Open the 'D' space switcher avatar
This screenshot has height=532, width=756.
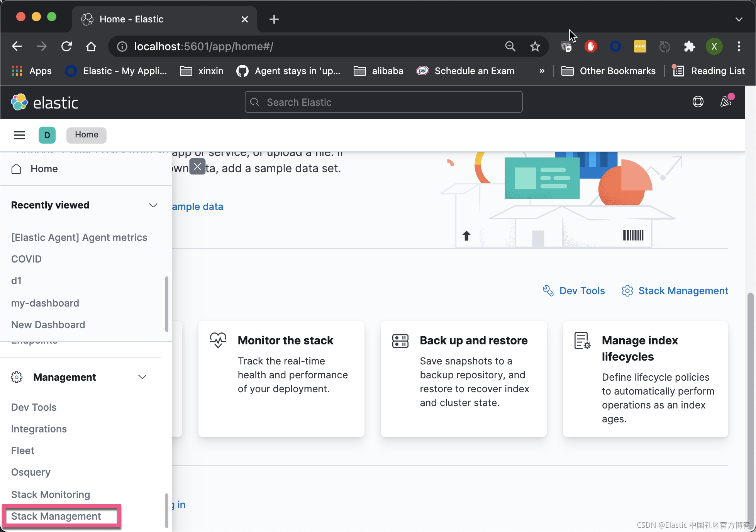(x=47, y=135)
